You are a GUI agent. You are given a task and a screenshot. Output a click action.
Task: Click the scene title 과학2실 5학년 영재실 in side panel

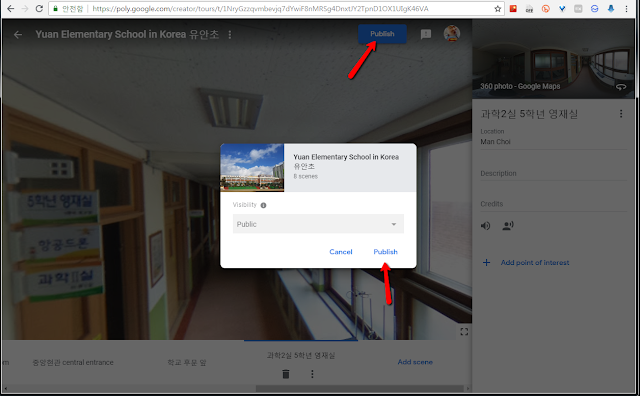click(529, 114)
